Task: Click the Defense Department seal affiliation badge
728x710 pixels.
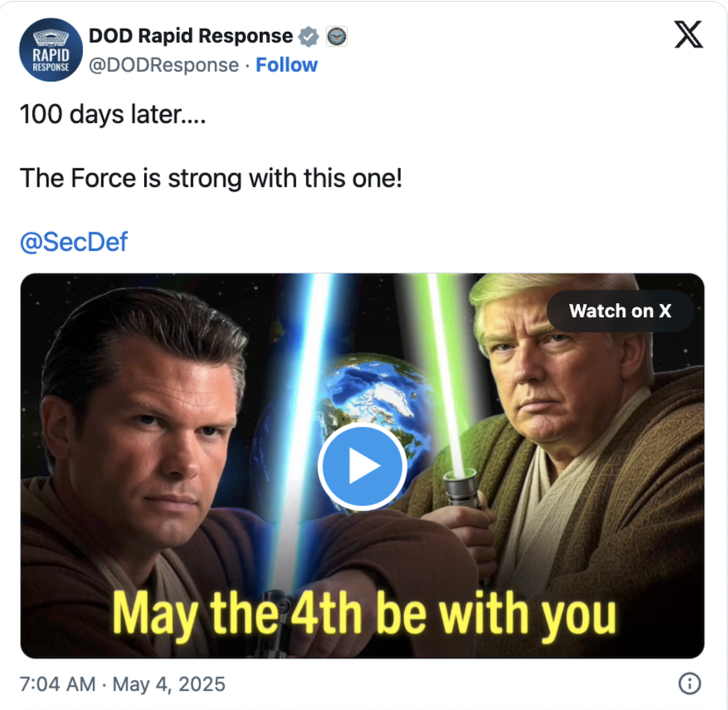Action: tap(336, 36)
